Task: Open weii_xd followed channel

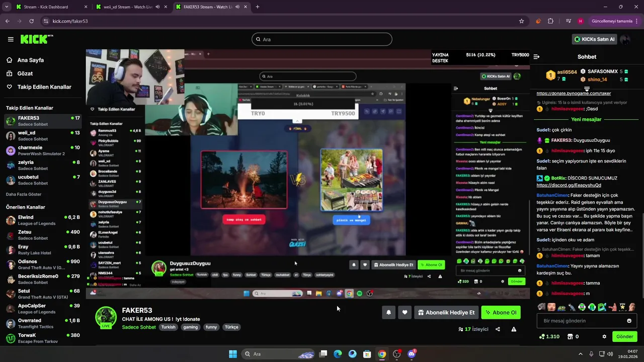Action: point(42,136)
